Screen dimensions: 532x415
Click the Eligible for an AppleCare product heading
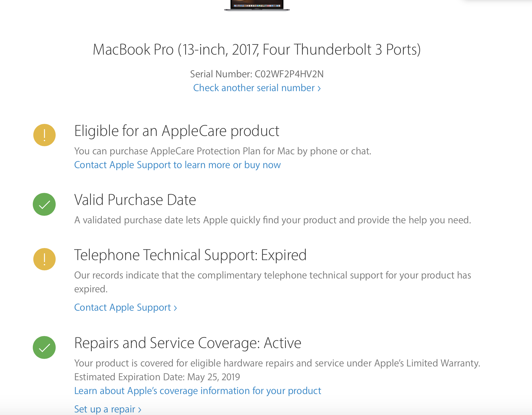[x=177, y=131]
